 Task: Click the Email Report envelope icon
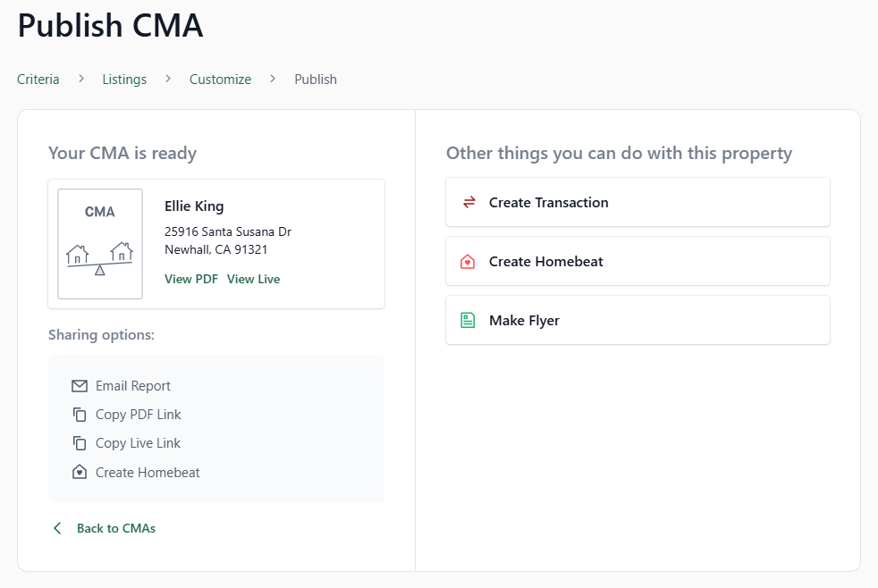point(79,386)
